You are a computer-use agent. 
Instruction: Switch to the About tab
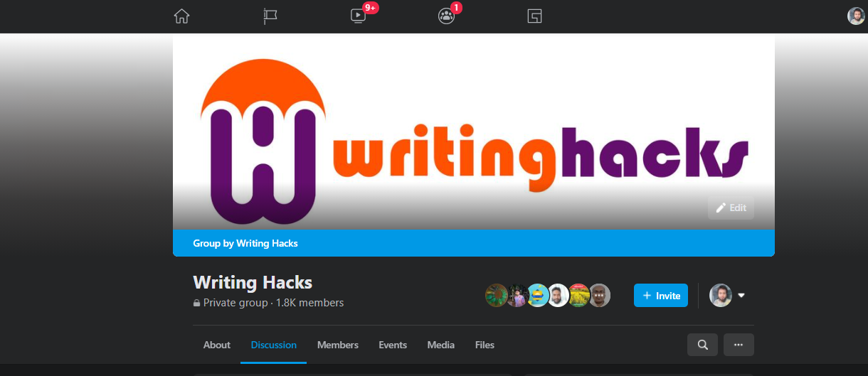(217, 345)
